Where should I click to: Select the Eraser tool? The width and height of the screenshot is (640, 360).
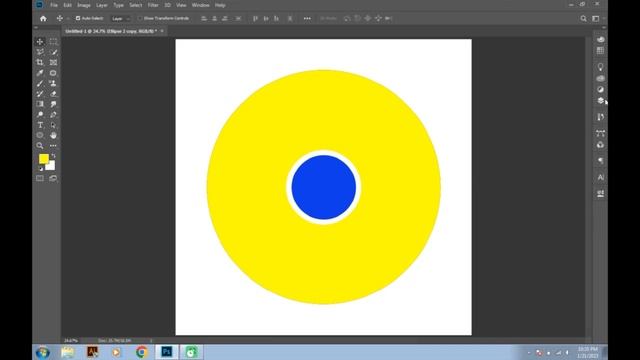click(x=53, y=94)
